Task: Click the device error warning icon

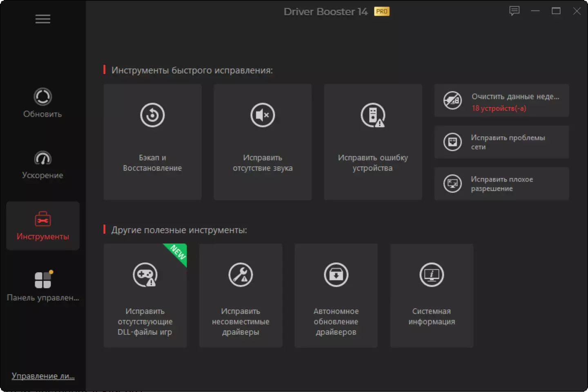Action: tap(373, 115)
